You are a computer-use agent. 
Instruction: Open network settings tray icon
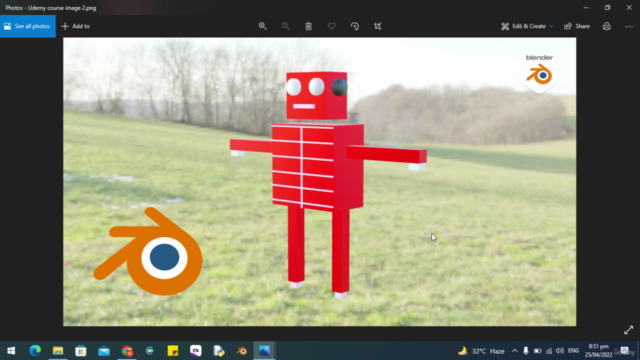549,351
